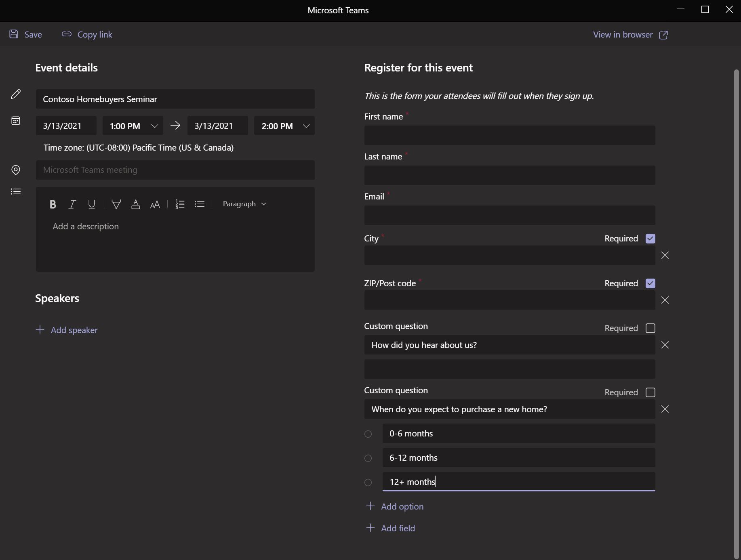The width and height of the screenshot is (741, 560).
Task: Open the 1:00 PM start time dropdown
Action: 133,126
